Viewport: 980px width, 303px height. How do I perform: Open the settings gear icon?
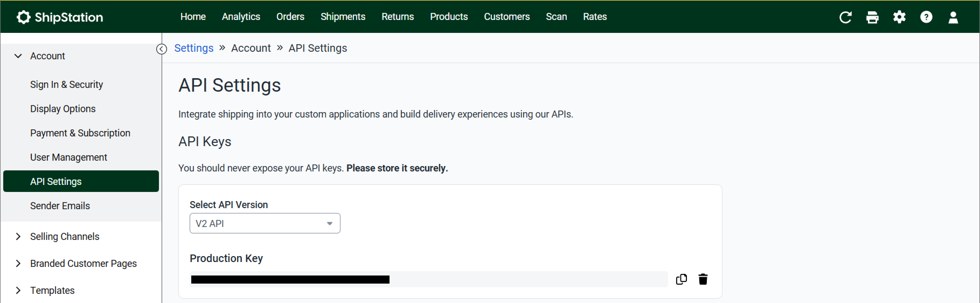point(899,17)
